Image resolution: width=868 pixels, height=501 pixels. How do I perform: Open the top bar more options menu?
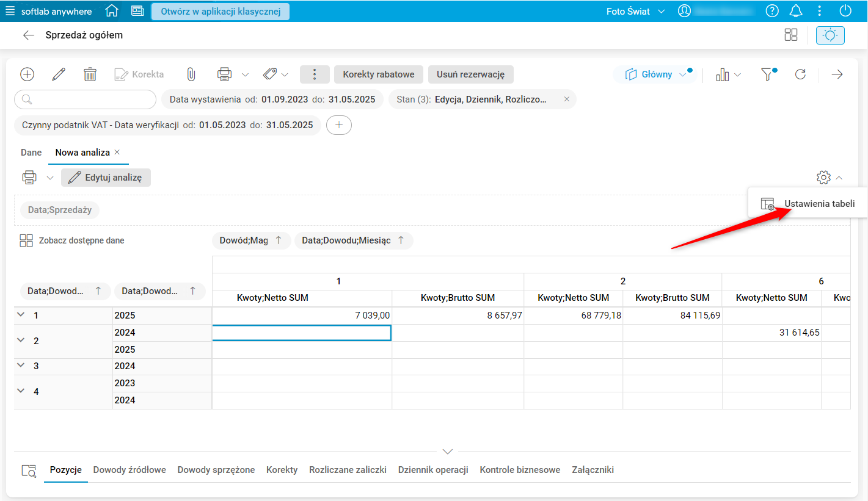(x=820, y=11)
